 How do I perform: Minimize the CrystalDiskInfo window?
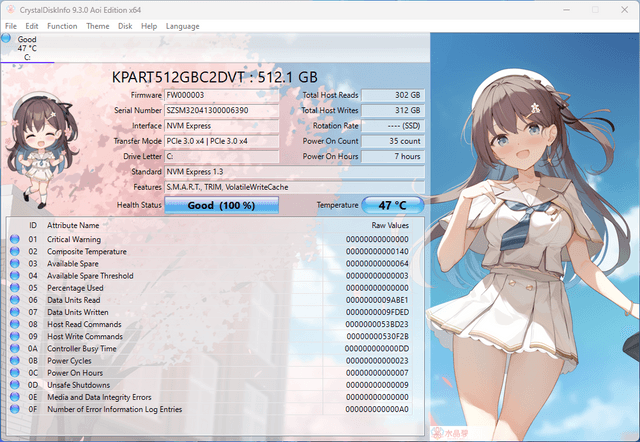coord(567,10)
